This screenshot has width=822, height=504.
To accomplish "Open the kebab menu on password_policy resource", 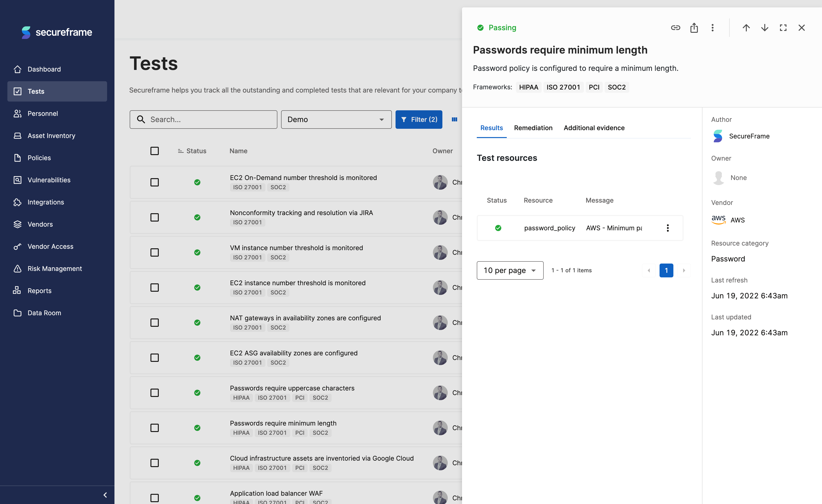I will point(668,228).
